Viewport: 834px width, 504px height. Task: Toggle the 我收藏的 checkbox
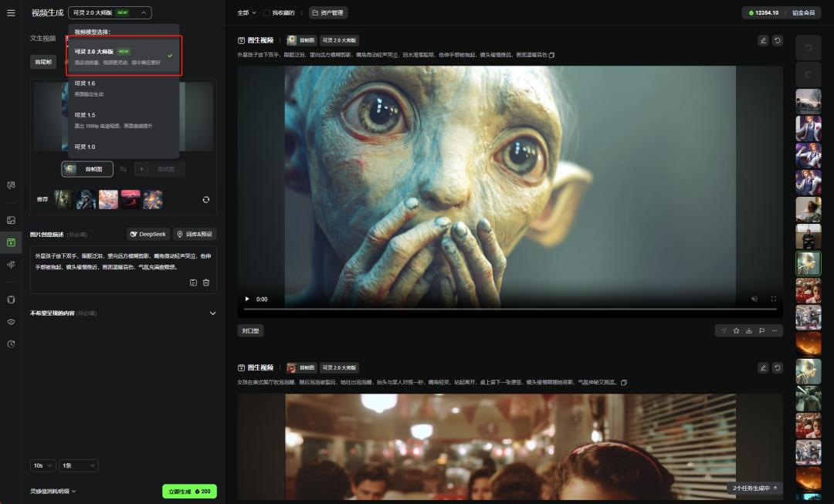[266, 13]
